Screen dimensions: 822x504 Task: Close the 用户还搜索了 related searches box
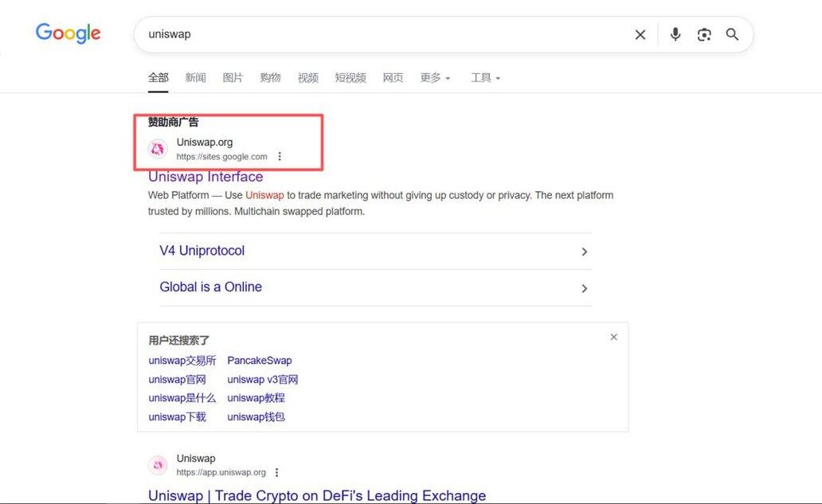coord(614,337)
